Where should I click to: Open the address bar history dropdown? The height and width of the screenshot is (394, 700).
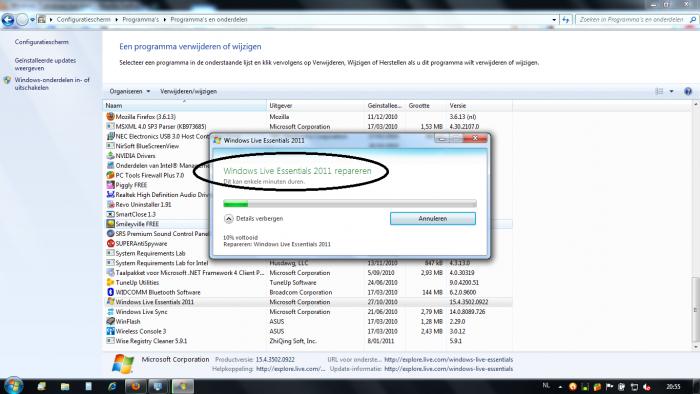(554, 20)
